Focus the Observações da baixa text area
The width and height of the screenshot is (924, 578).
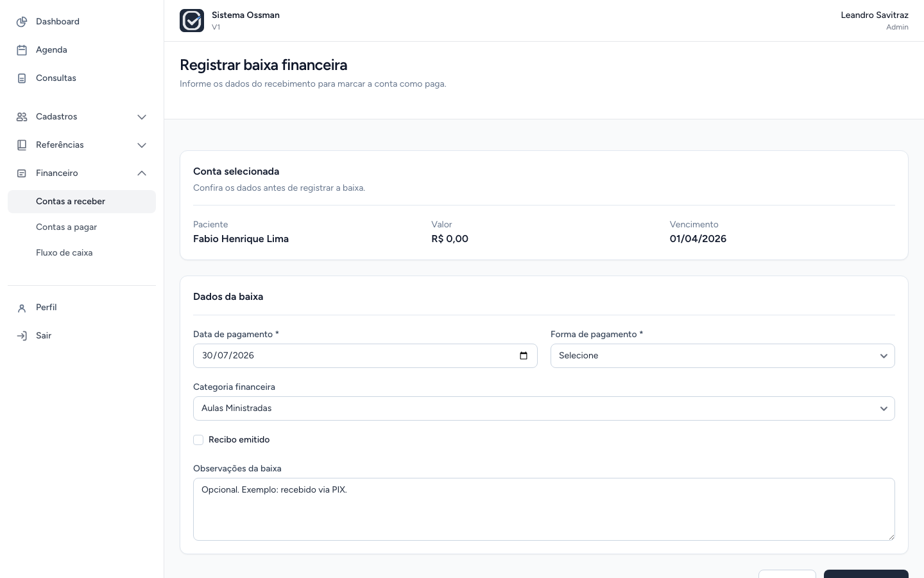pyautogui.click(x=544, y=509)
